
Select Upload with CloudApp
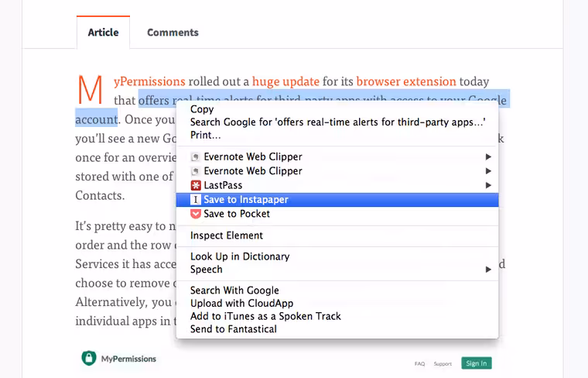(337, 303)
